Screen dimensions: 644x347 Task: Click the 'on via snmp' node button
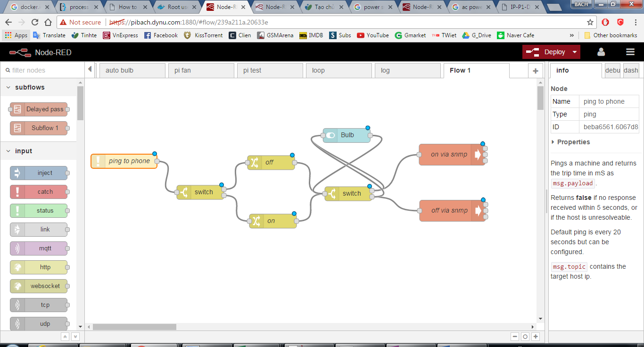pos(478,155)
